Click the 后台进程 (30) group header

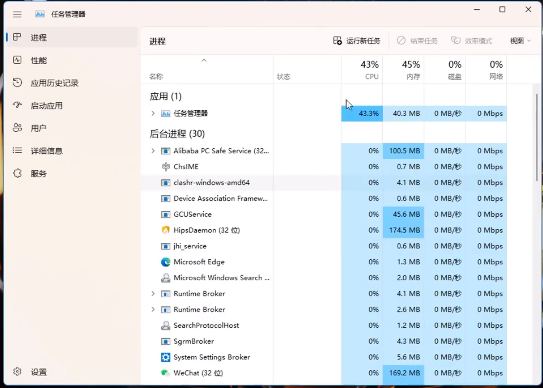[177, 134]
